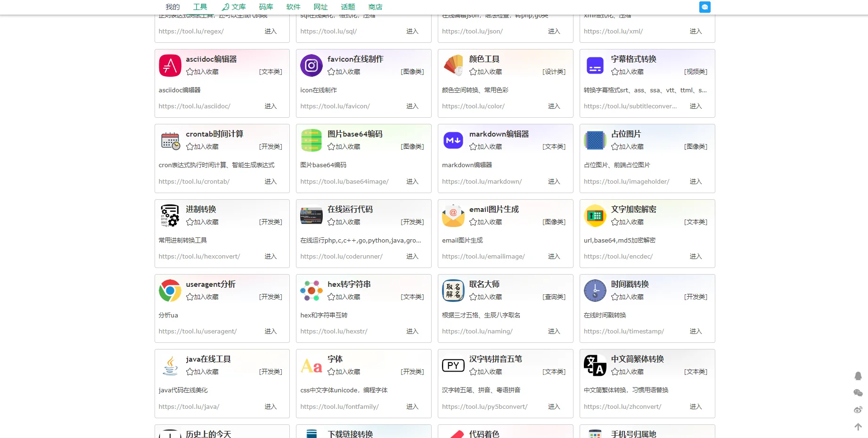Image resolution: width=868 pixels, height=438 pixels.
Task: Open link https://tool.lu/crontab/
Action: 194,182
